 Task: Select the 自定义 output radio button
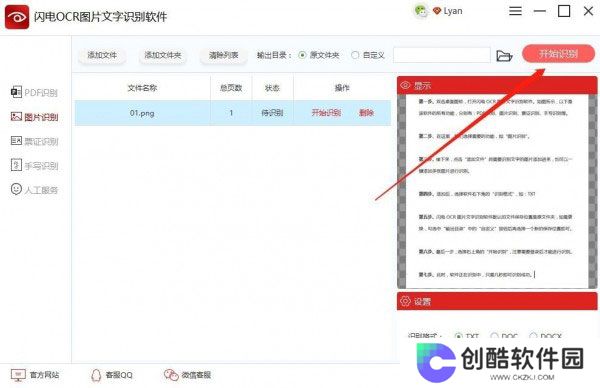[355, 55]
